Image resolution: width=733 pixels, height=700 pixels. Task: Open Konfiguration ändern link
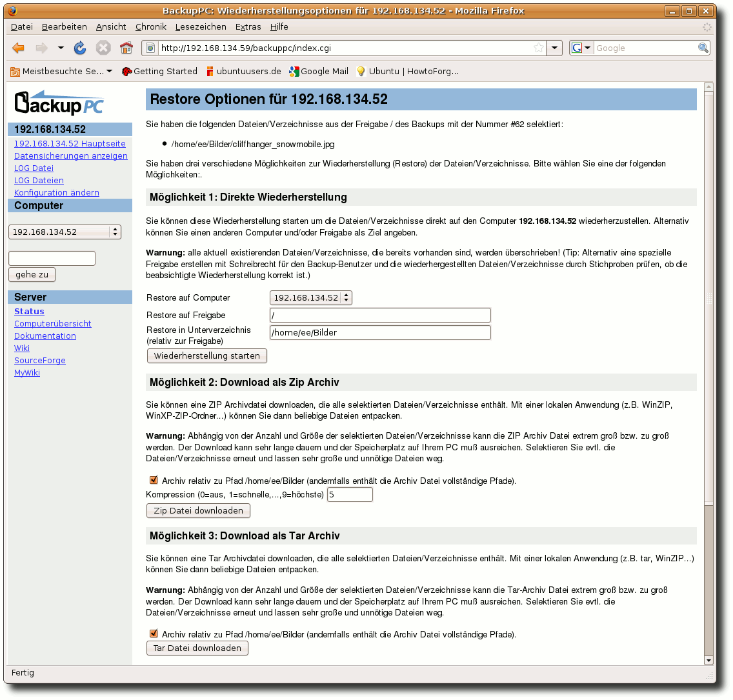(57, 192)
